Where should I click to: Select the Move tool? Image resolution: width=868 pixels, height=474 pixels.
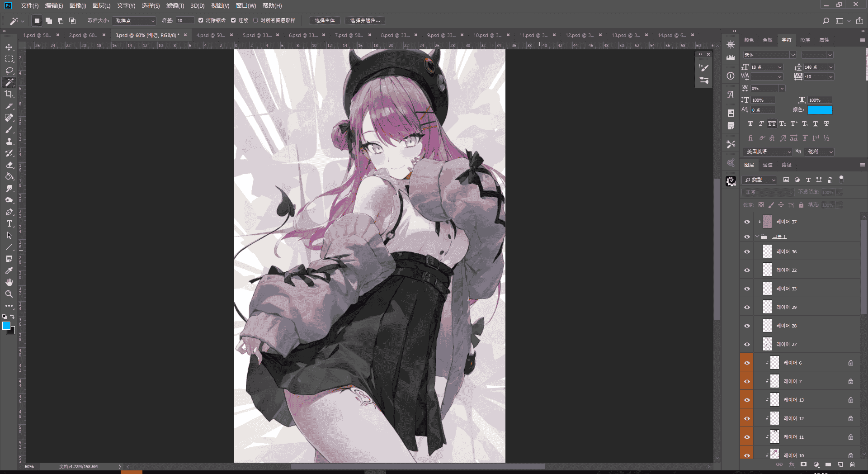(9, 47)
